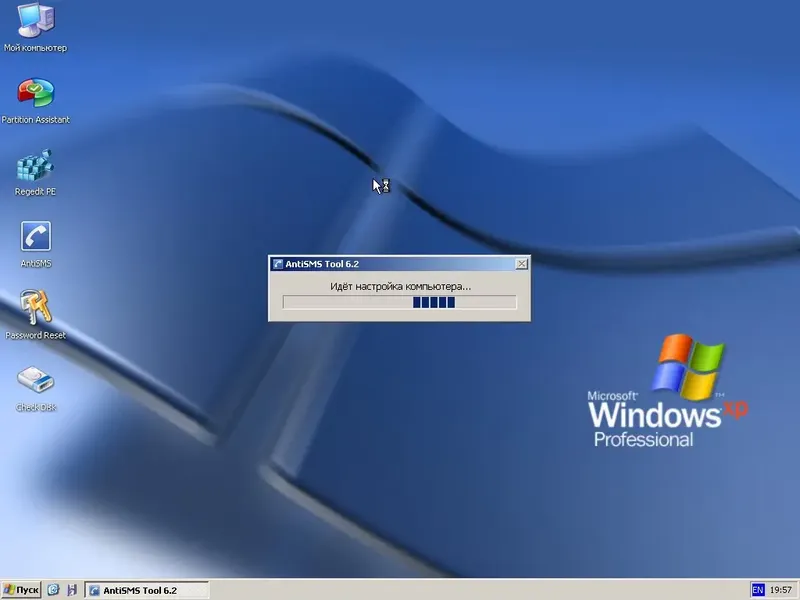This screenshot has width=800, height=600.
Task: Select the Password Reset desktop icon
Action: click(x=35, y=315)
